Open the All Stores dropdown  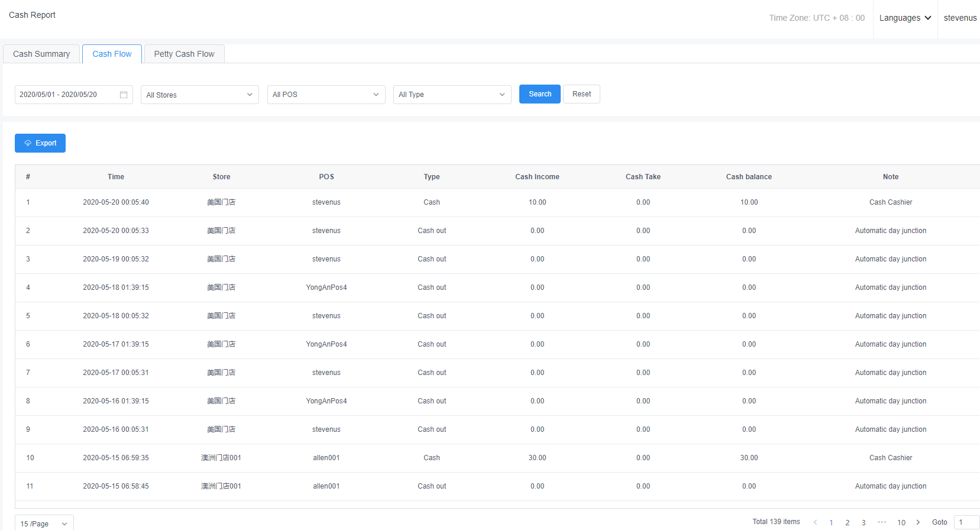coord(199,95)
